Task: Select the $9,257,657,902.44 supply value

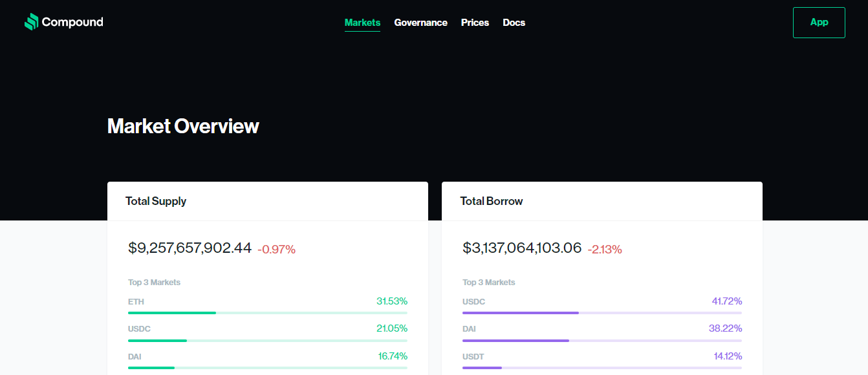Action: (190, 248)
